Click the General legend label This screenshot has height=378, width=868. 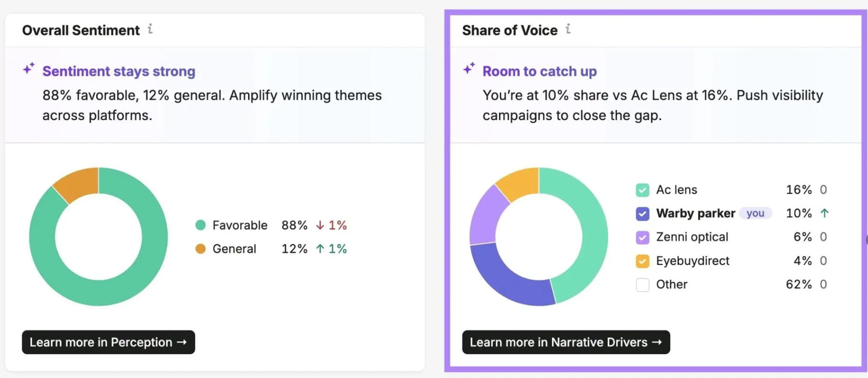[x=234, y=249]
